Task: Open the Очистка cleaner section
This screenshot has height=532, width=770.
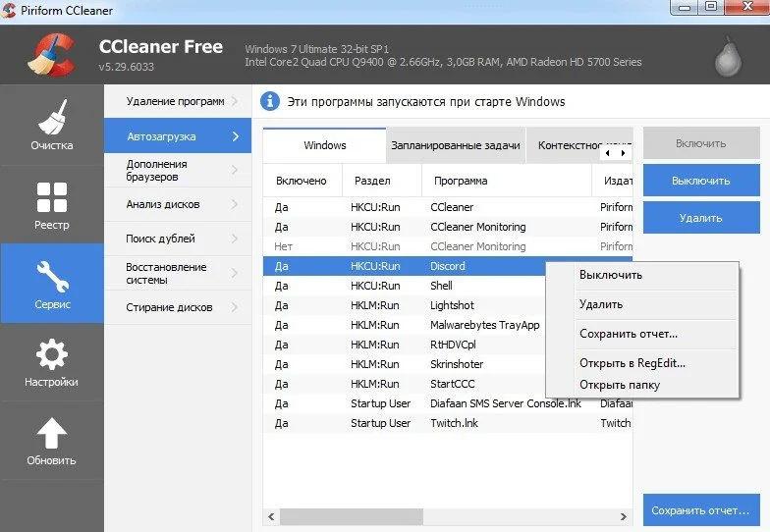Action: 51,125
